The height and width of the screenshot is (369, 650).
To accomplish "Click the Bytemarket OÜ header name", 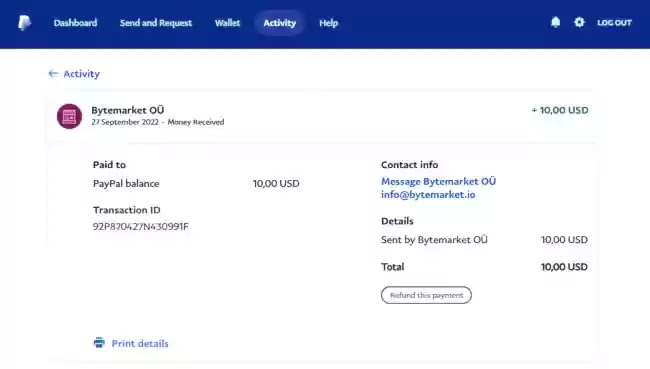I will point(128,110).
